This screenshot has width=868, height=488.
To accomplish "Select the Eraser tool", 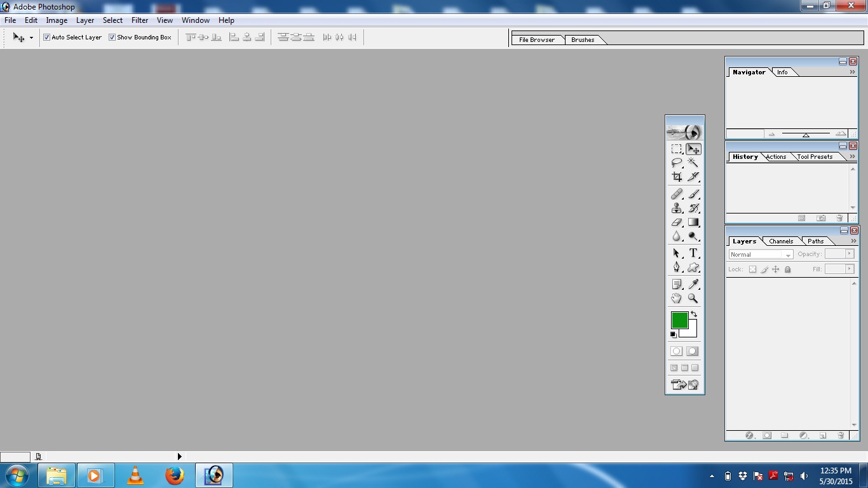I will pos(677,222).
